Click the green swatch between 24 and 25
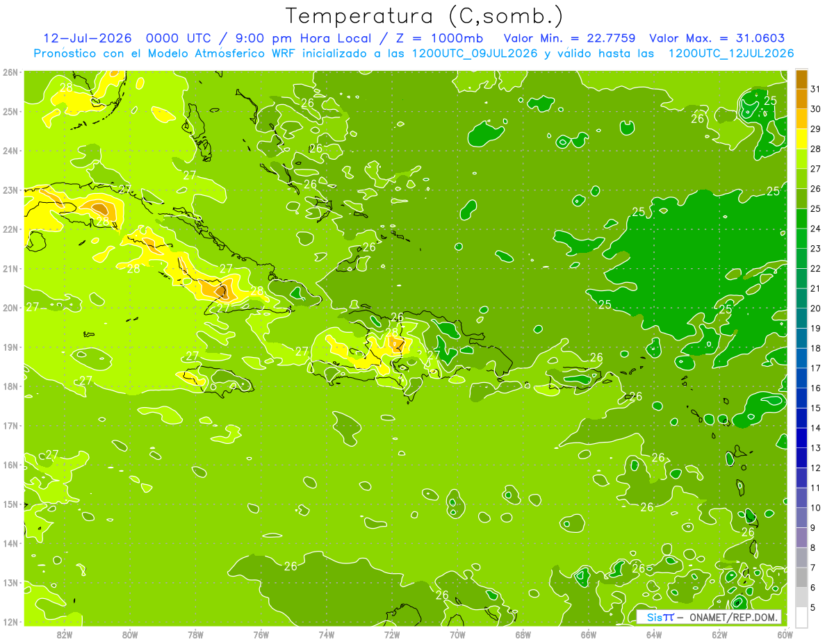This screenshot has width=834, height=644. 802,219
